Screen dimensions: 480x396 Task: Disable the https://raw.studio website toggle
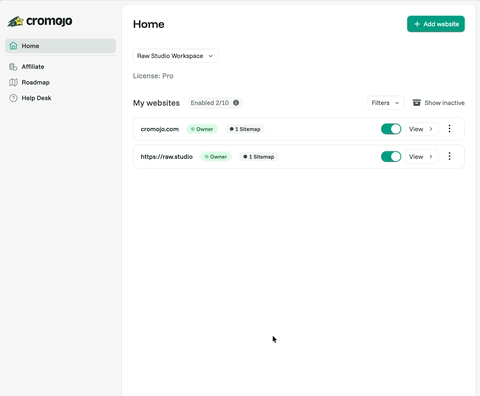pos(391,157)
